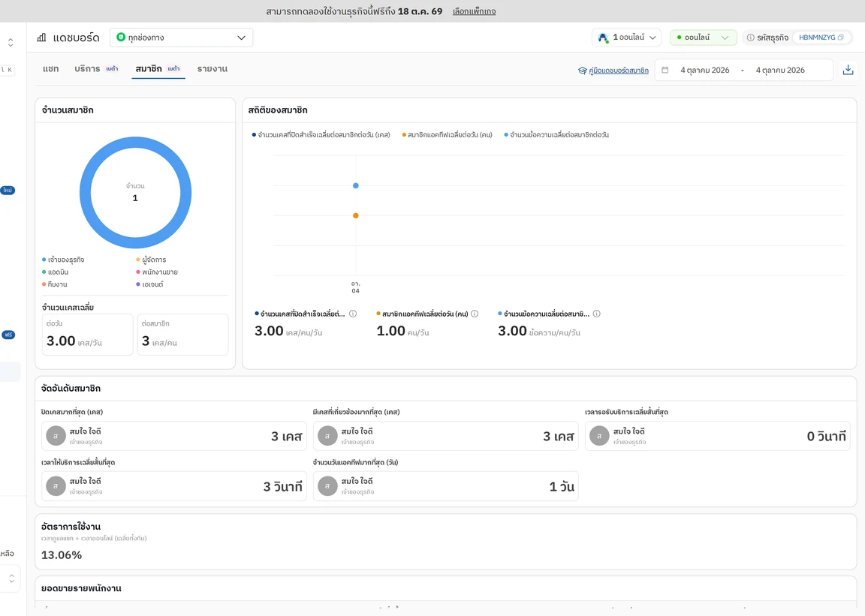Click info icon next to จำนวนเคสที่ปิดสำเร็จเฉลี่ยต่... stat

(x=353, y=314)
